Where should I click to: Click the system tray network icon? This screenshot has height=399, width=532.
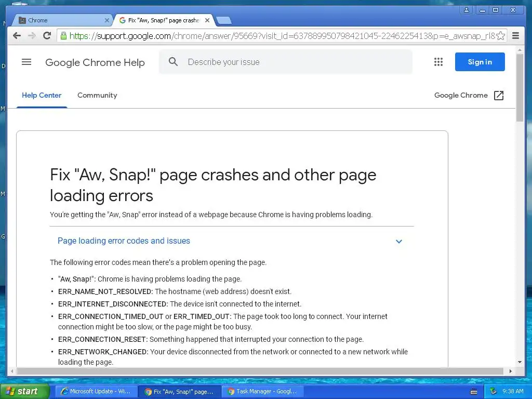pyautogui.click(x=494, y=392)
